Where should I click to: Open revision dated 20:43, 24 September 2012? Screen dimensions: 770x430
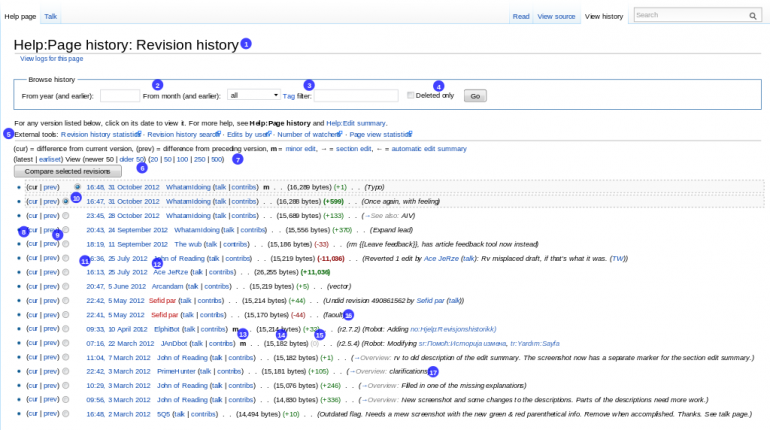pos(127,230)
